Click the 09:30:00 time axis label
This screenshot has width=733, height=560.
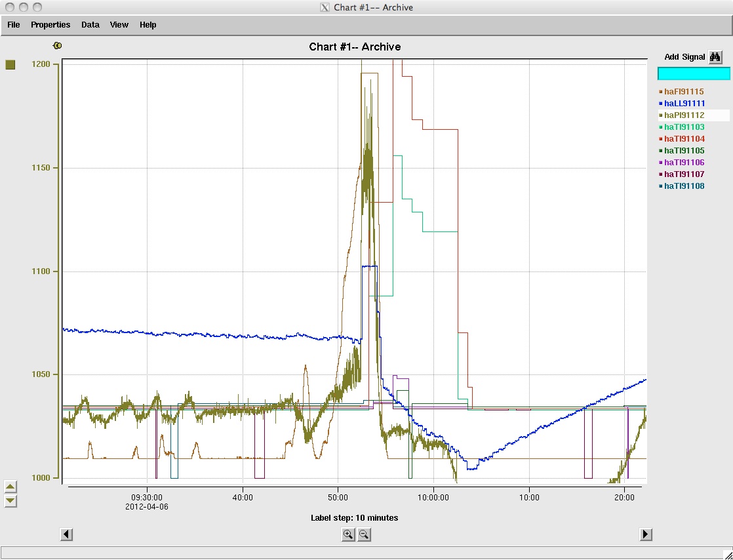(147, 497)
